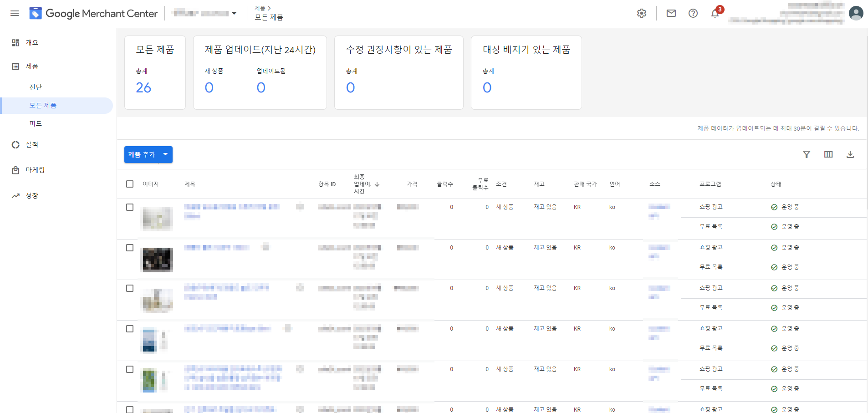Open 피드 in the sidebar
868x413 pixels.
[x=36, y=123]
